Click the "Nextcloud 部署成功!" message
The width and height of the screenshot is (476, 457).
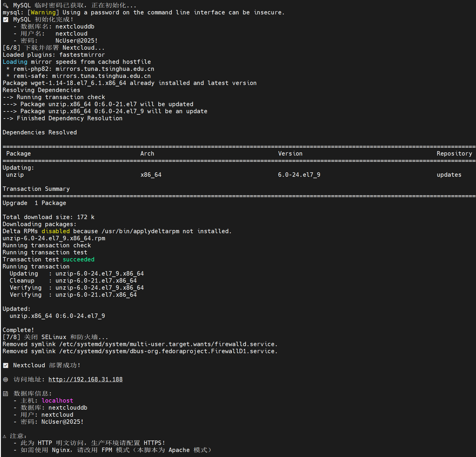[x=47, y=365]
